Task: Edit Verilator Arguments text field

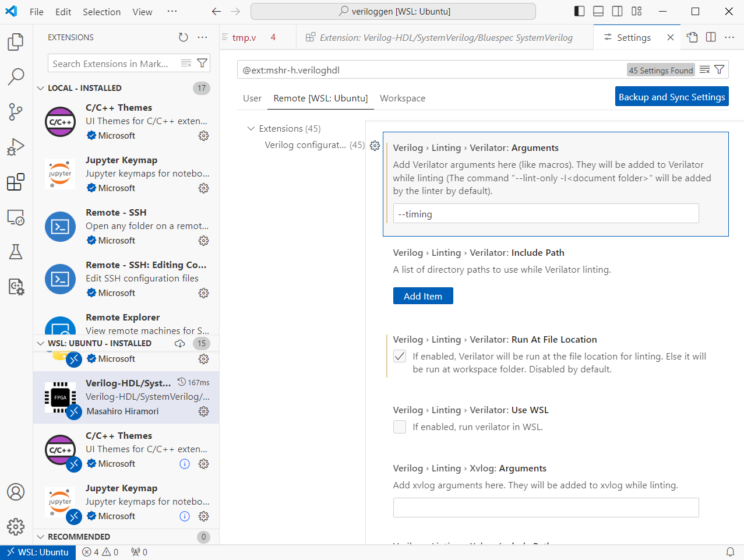Action: coord(546,214)
